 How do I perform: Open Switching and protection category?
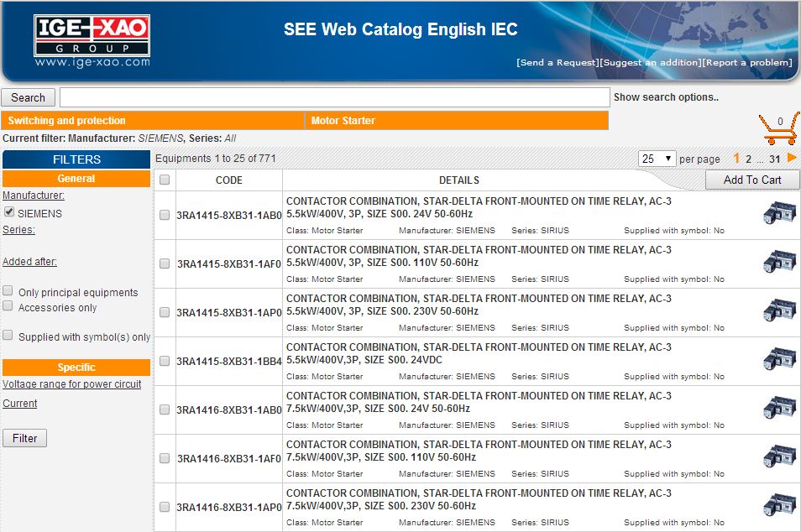point(153,121)
